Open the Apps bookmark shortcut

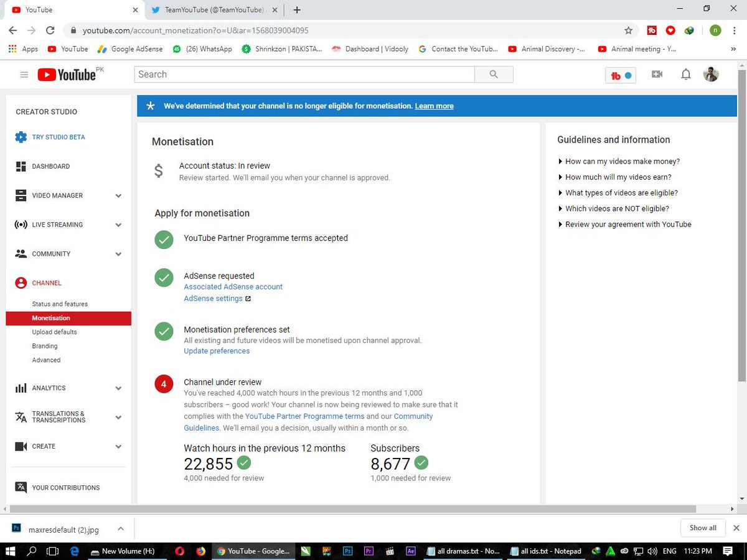(23, 49)
